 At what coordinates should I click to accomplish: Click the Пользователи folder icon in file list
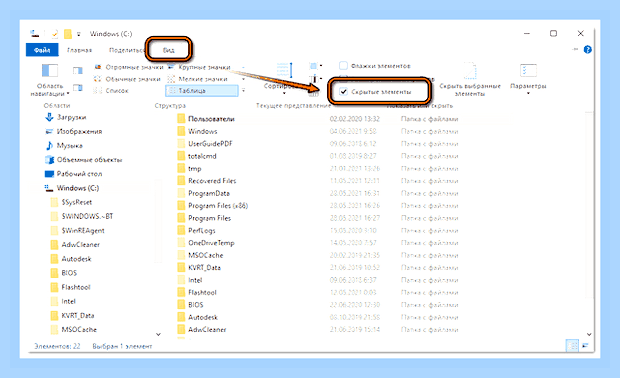pos(181,119)
